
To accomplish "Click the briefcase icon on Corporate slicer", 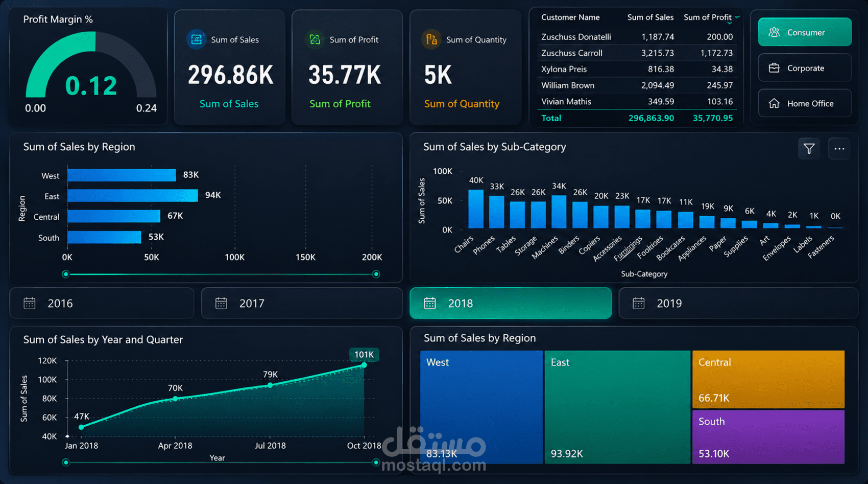I will [774, 68].
